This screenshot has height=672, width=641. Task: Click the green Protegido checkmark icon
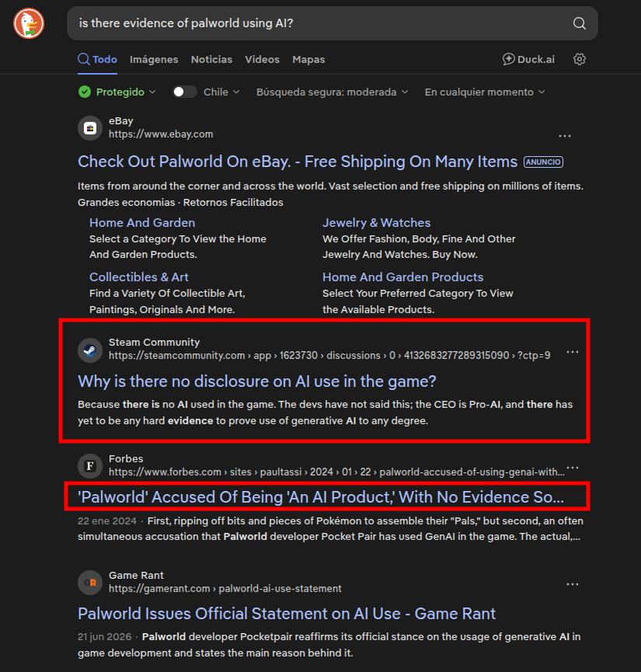[x=85, y=92]
